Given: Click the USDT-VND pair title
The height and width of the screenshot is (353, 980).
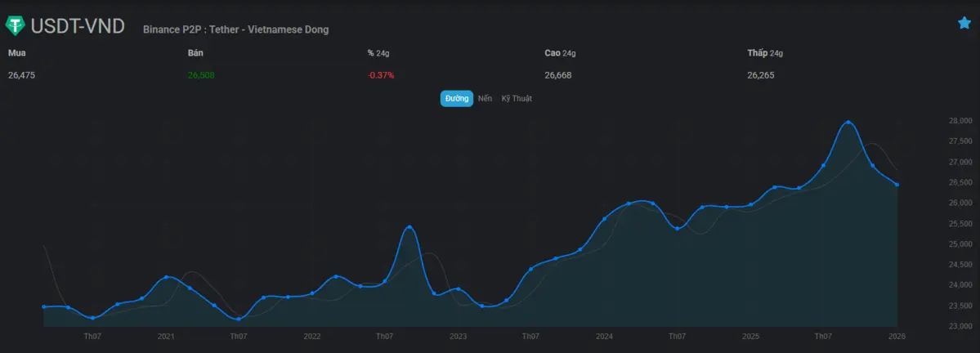Looking at the screenshot, I should coord(77,26).
